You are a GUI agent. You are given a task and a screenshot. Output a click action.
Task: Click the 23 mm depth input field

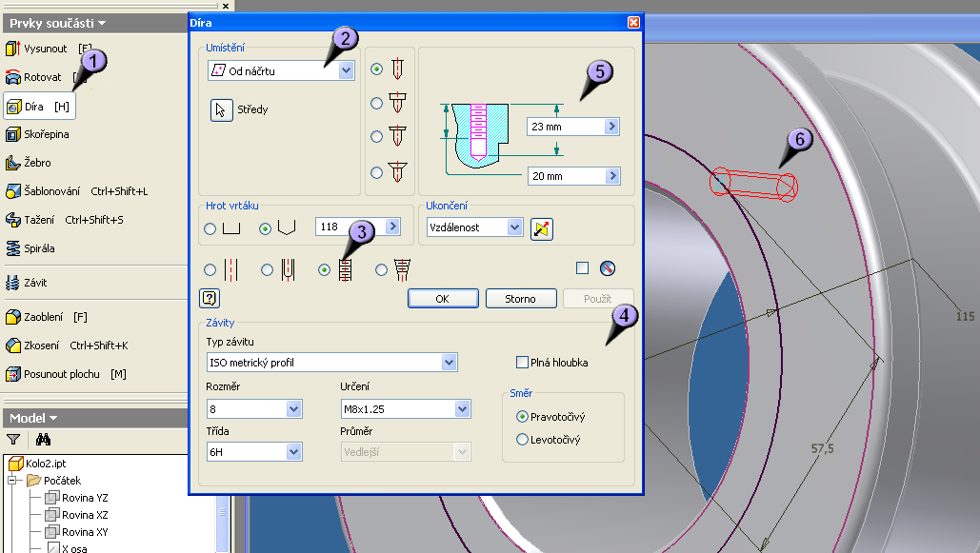[566, 127]
